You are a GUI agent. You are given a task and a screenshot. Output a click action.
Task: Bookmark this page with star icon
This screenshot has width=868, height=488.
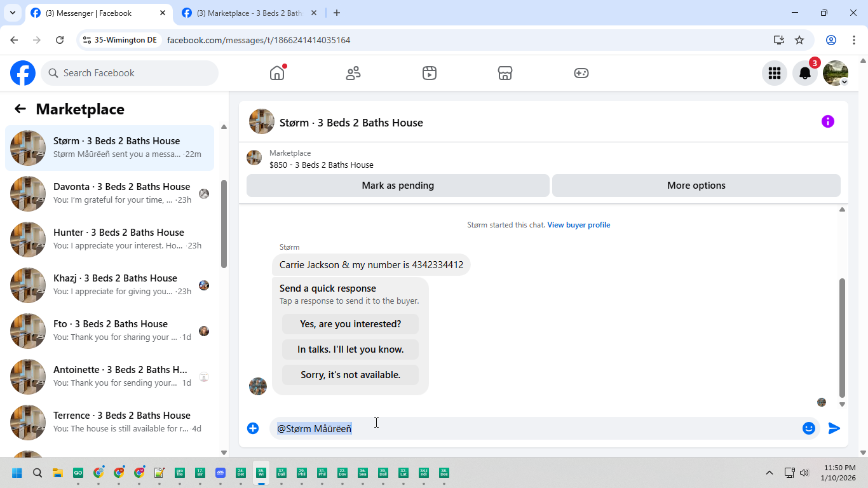[x=799, y=40]
